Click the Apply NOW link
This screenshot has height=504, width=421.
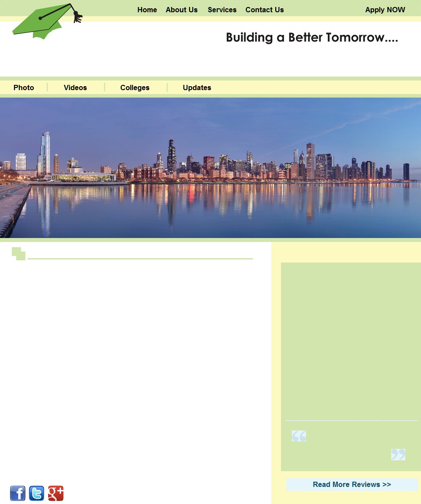click(x=385, y=10)
